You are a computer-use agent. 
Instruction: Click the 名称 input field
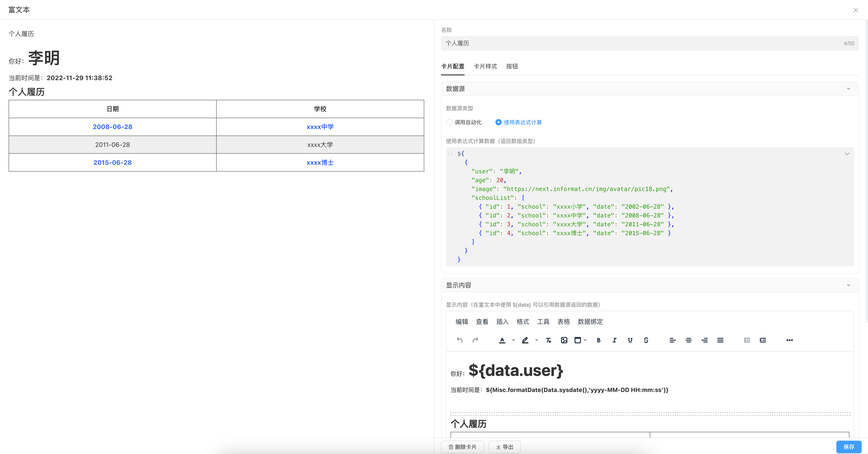[x=640, y=43]
